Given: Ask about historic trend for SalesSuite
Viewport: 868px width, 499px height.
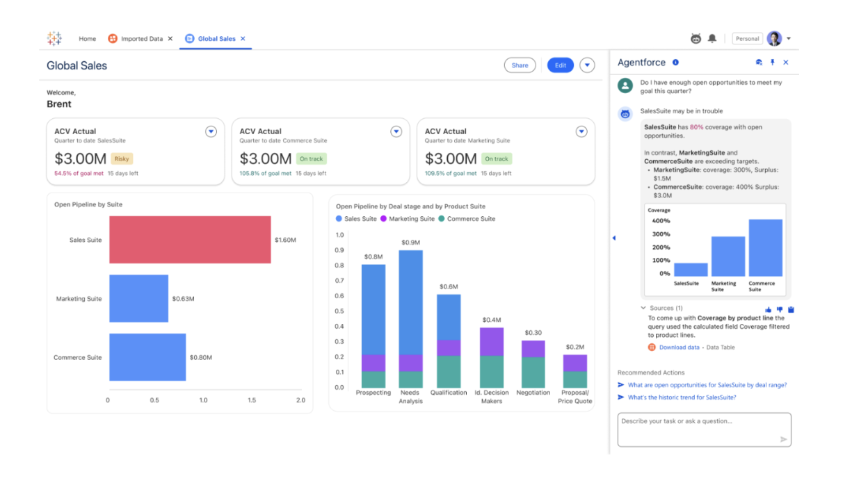Looking at the screenshot, I should click(x=682, y=398).
